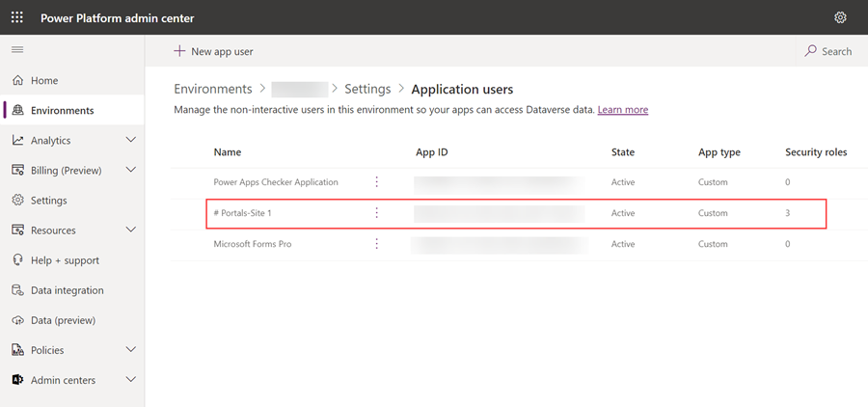Open the app launcher waffle icon
The height and width of the screenshot is (407, 868).
point(17,17)
